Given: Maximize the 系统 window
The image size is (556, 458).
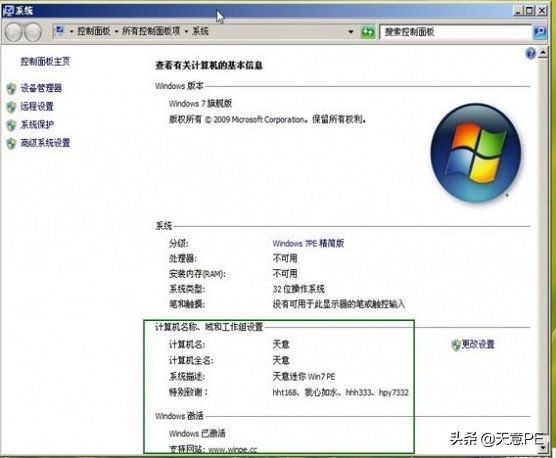Looking at the screenshot, I should [530, 11].
